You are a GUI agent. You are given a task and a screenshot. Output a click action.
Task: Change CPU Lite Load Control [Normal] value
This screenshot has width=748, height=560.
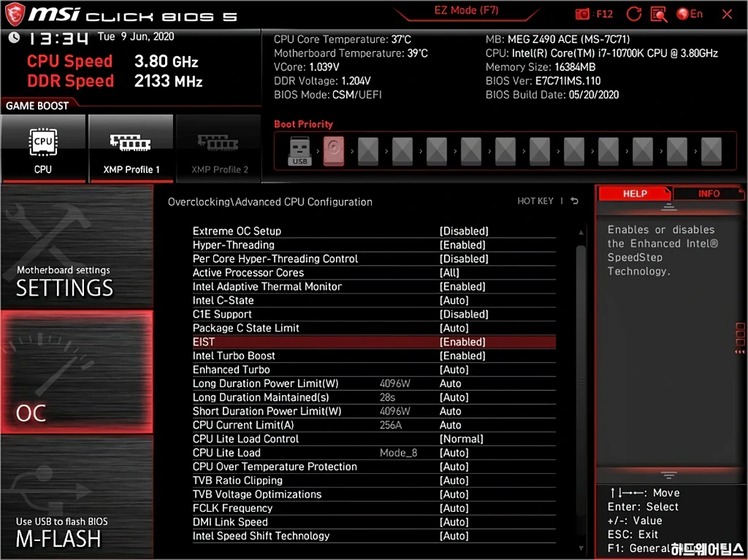pyautogui.click(x=462, y=439)
